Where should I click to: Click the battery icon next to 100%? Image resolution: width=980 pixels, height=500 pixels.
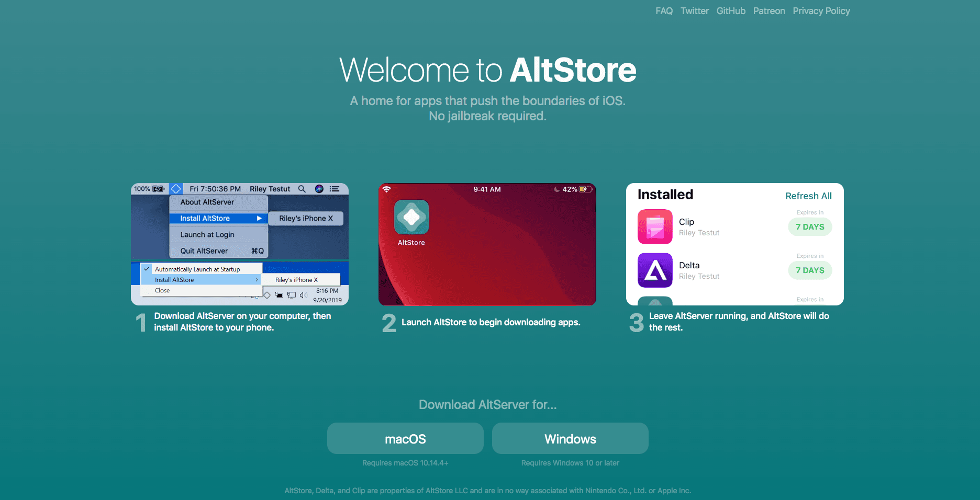159,189
